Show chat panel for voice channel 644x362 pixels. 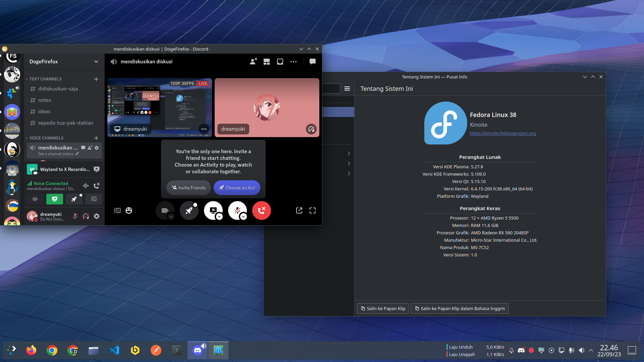click(312, 62)
